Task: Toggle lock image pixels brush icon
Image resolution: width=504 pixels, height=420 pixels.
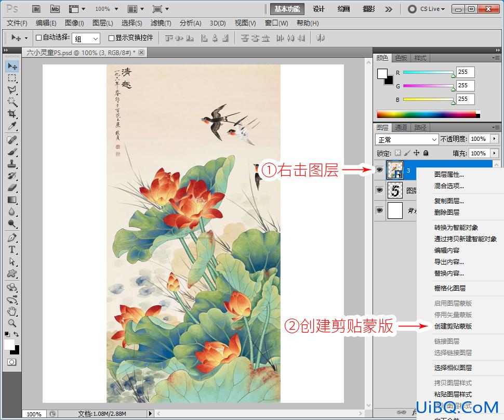Action: [x=407, y=153]
